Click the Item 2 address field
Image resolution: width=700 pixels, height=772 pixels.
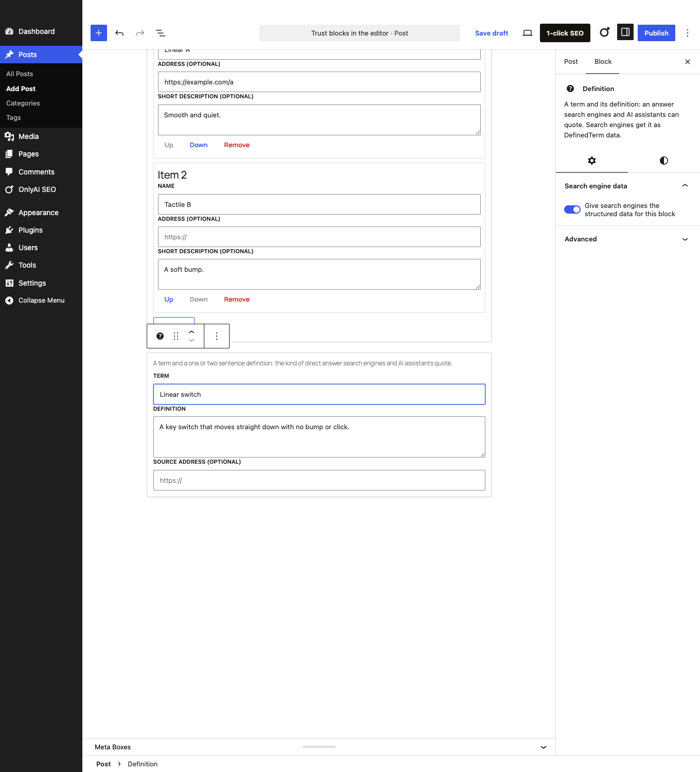pyautogui.click(x=319, y=237)
